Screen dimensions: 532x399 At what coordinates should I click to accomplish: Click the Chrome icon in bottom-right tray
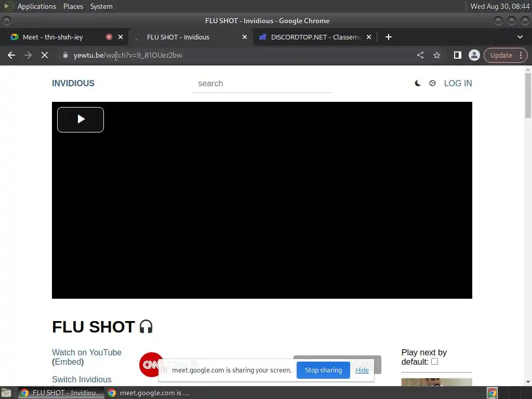pos(492,393)
